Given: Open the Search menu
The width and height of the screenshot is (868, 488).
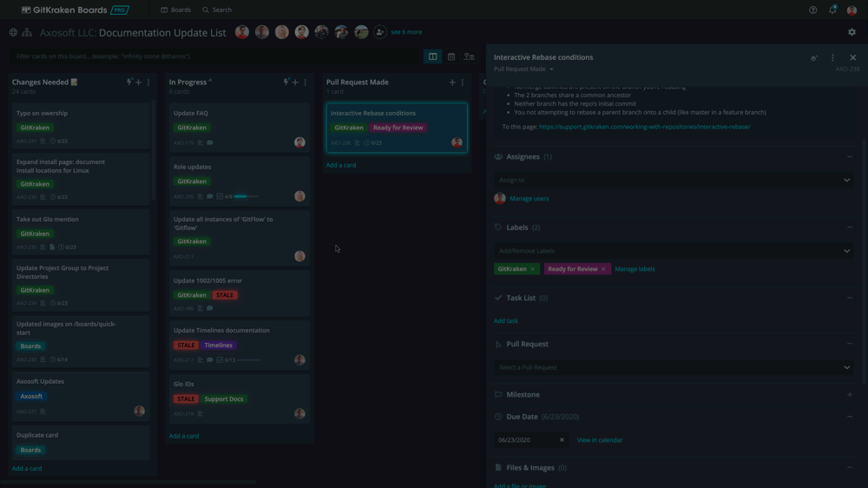Looking at the screenshot, I should [x=217, y=10].
